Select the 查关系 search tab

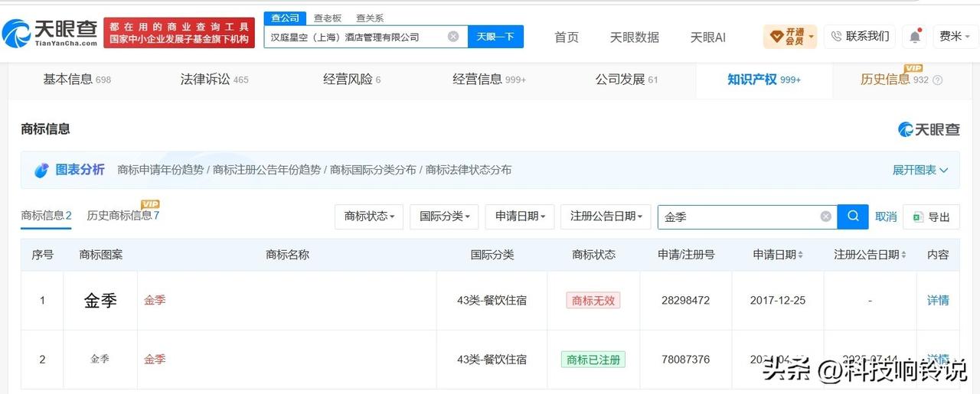(370, 18)
